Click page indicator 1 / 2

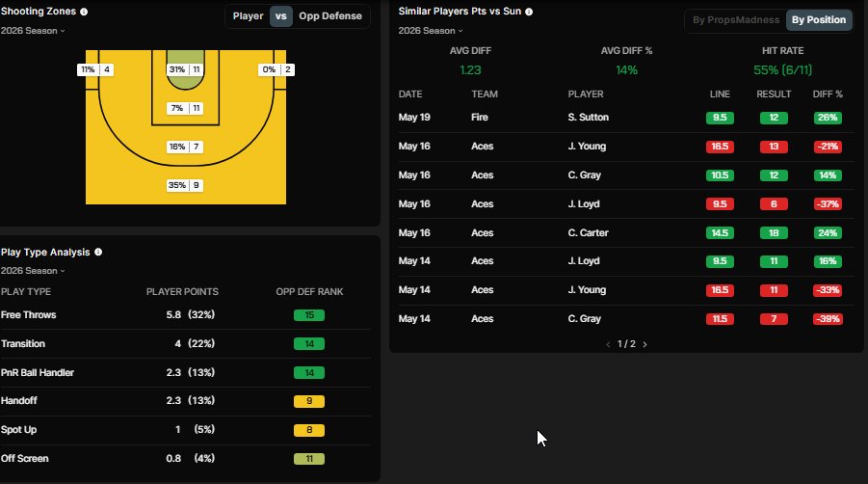(x=626, y=344)
